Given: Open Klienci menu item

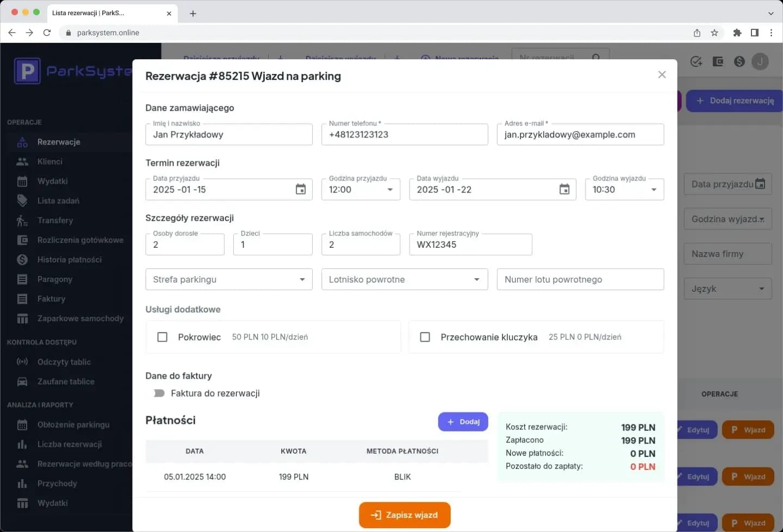Looking at the screenshot, I should [x=50, y=161].
